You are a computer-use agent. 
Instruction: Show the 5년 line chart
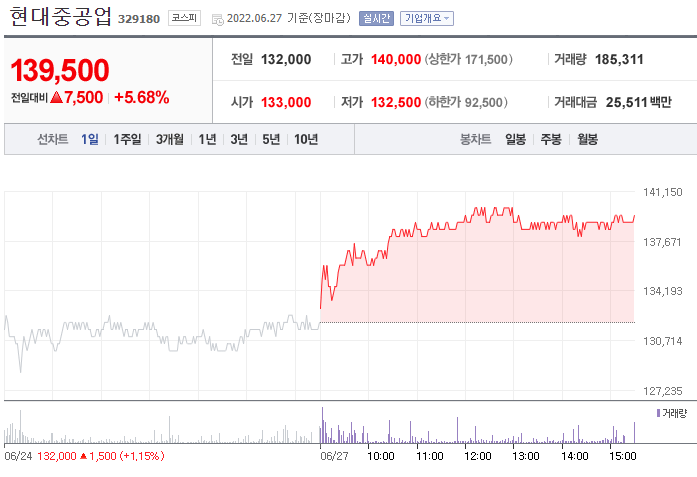pyautogui.click(x=271, y=140)
